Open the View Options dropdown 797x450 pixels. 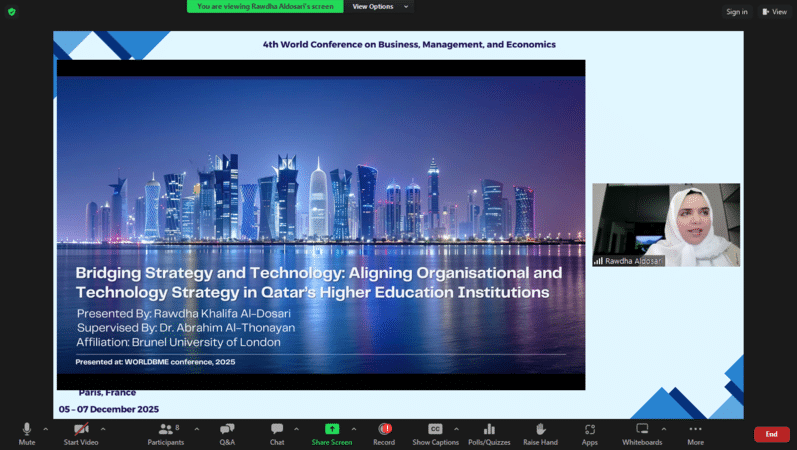pos(378,6)
